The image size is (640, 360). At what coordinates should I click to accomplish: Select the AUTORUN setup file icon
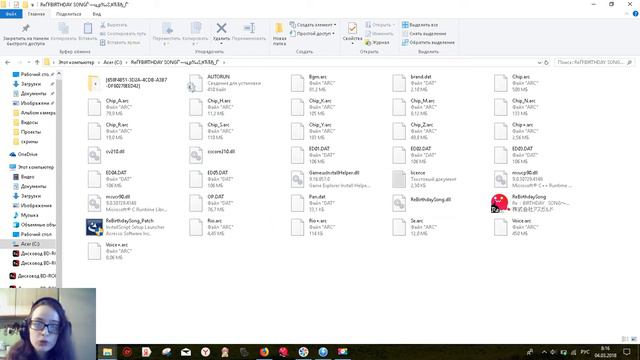[196, 83]
